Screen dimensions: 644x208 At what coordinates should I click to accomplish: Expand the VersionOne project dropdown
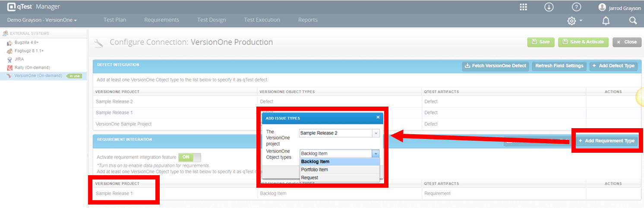coord(376,133)
